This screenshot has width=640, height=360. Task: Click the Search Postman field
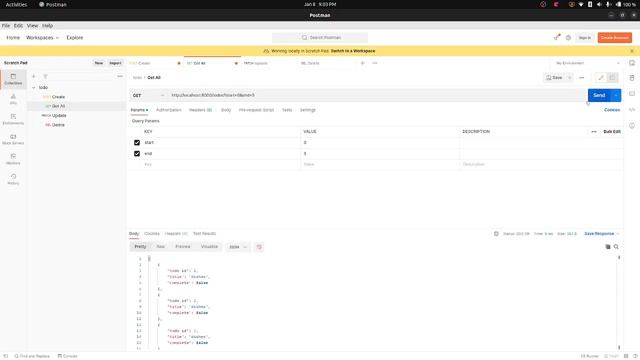(x=320, y=38)
